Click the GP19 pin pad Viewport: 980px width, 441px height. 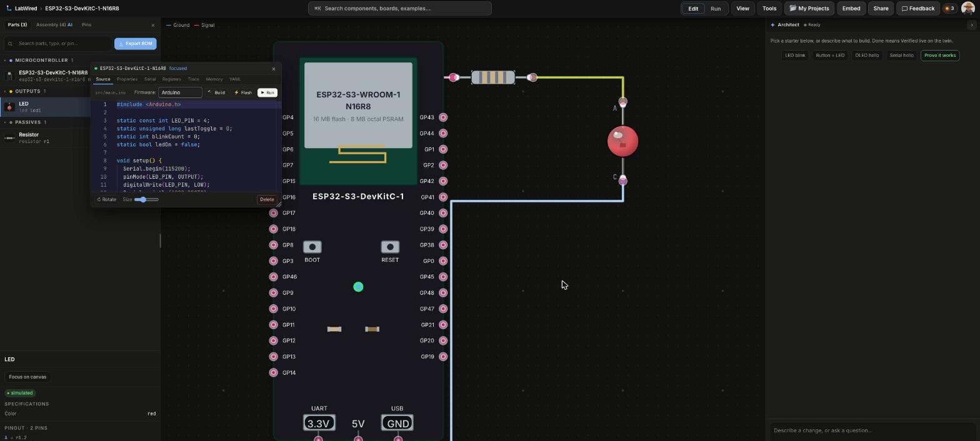(443, 357)
